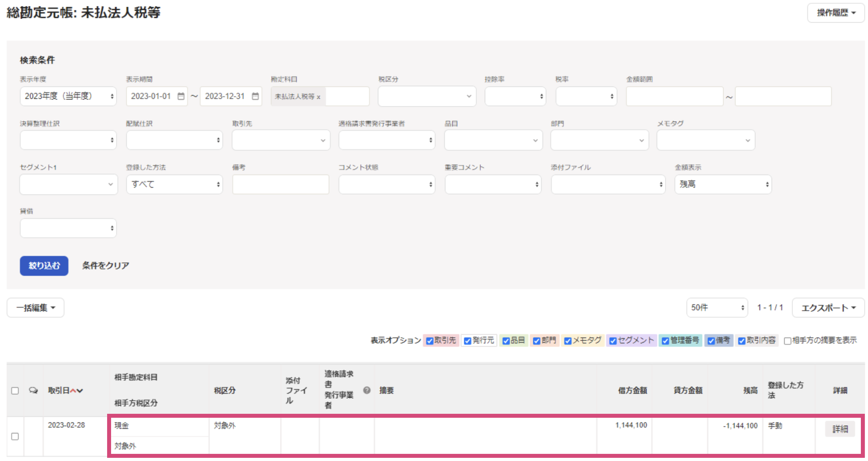868x461 pixels.
Task: Open 50件 page size dropdown
Action: (x=717, y=307)
